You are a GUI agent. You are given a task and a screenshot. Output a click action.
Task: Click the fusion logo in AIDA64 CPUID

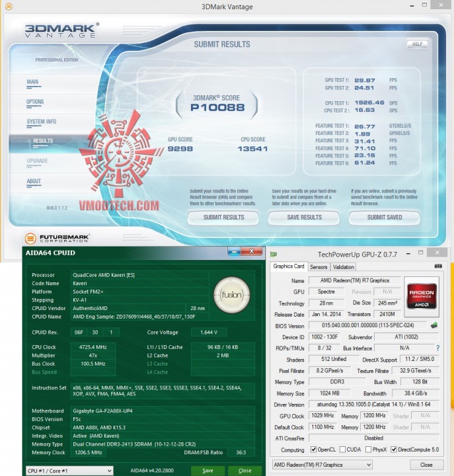click(x=232, y=295)
